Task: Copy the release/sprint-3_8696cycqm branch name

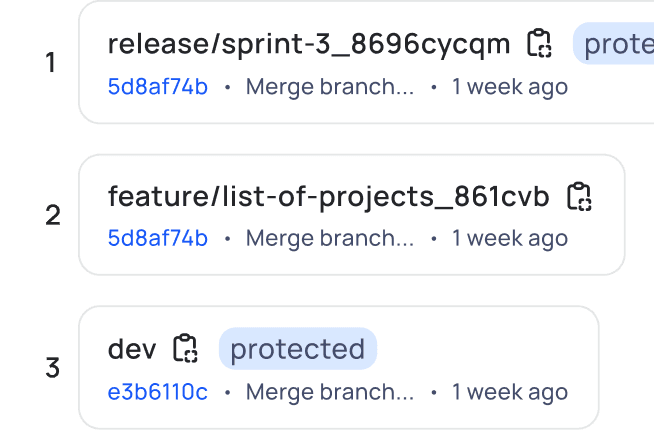Action: pos(539,43)
